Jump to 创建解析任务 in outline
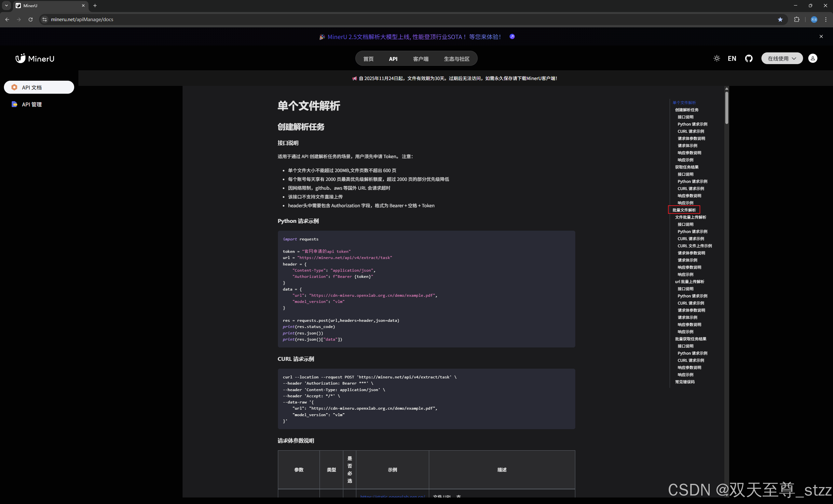This screenshot has width=833, height=504. (x=687, y=110)
